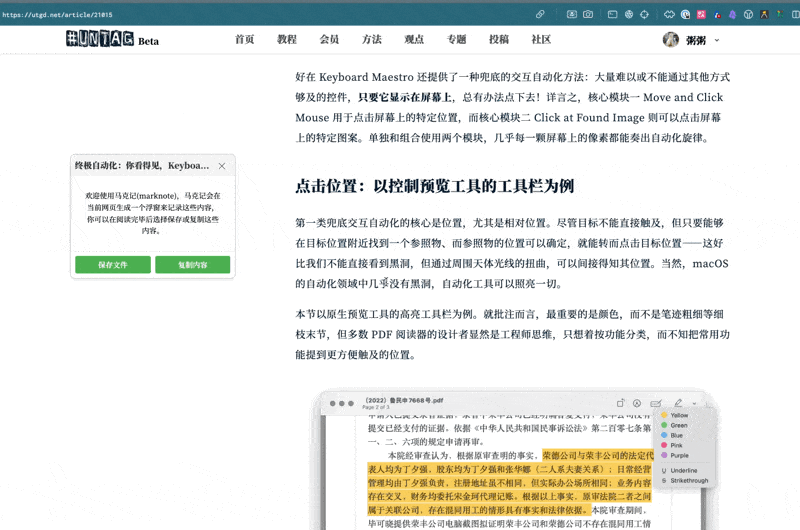Select the 方法 nav item
Viewport: 800px width, 530px height.
tap(371, 39)
